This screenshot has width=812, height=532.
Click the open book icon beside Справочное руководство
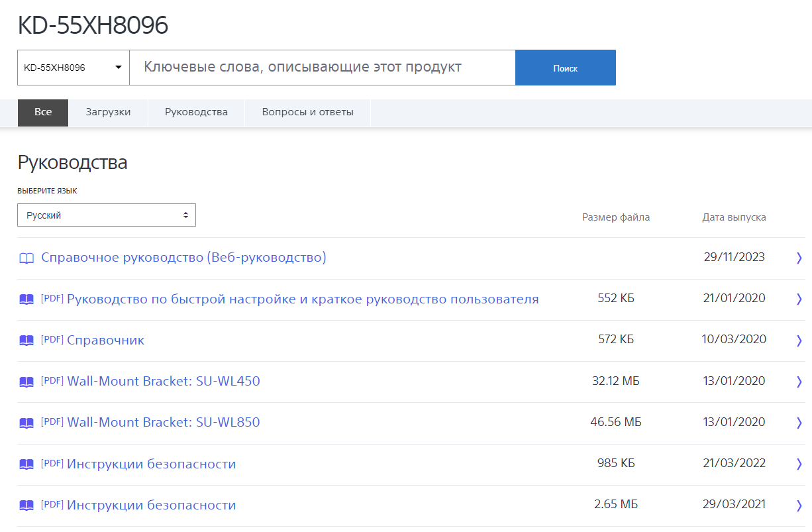tap(26, 258)
